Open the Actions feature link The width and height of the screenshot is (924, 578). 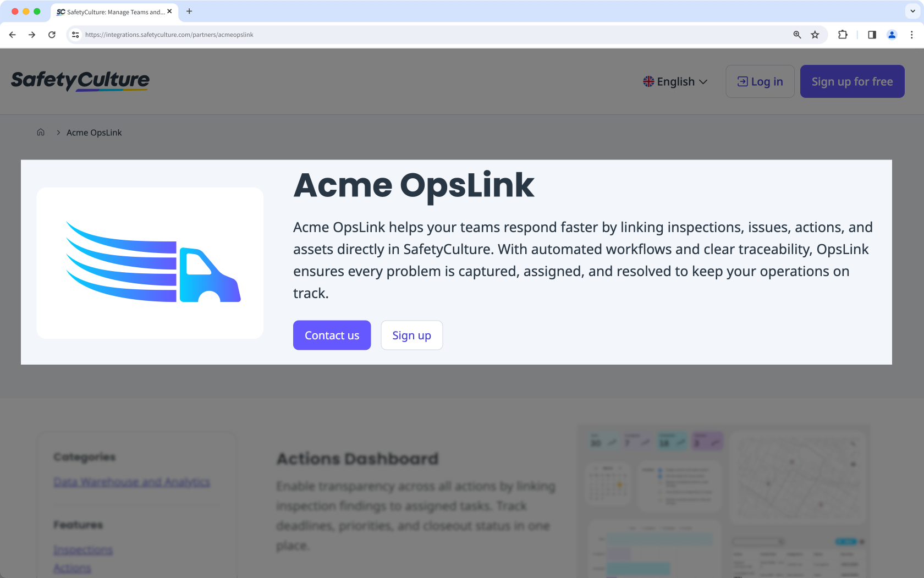72,568
